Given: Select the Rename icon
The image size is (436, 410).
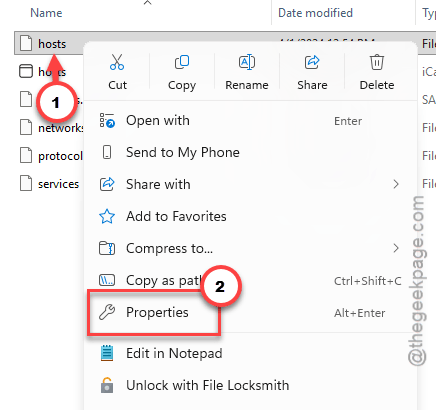Looking at the screenshot, I should coord(247,62).
